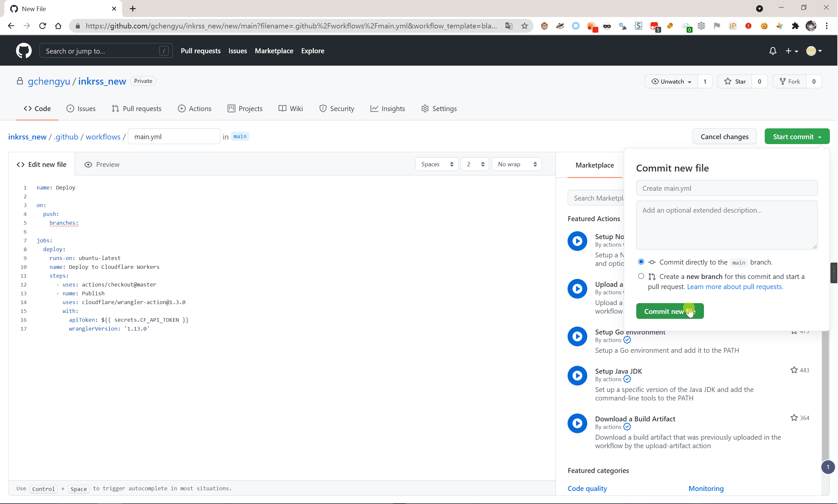Screen dimensions: 838x504
Task: Open Learn more about pull requests link
Action: (x=735, y=287)
